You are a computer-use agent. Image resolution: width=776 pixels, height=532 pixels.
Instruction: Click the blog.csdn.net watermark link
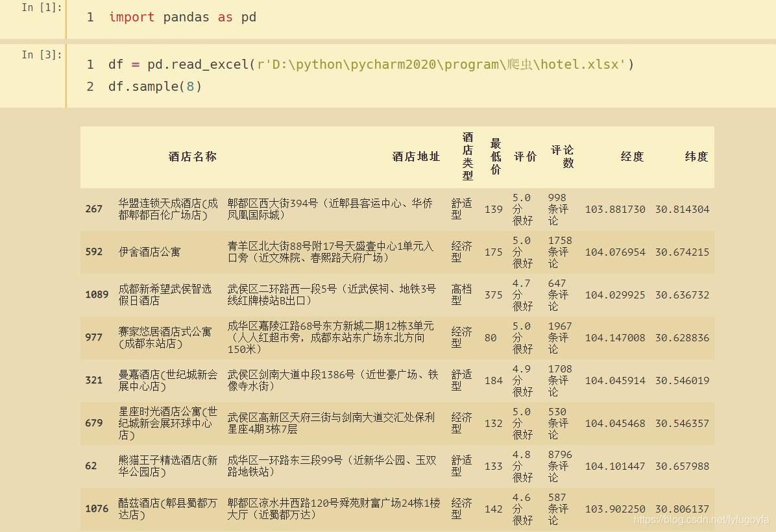[704, 521]
